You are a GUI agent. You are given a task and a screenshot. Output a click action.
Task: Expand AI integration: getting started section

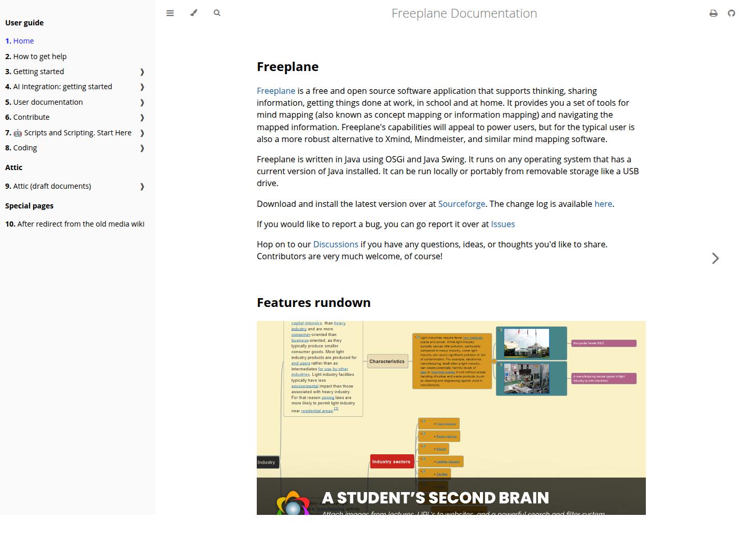click(142, 87)
